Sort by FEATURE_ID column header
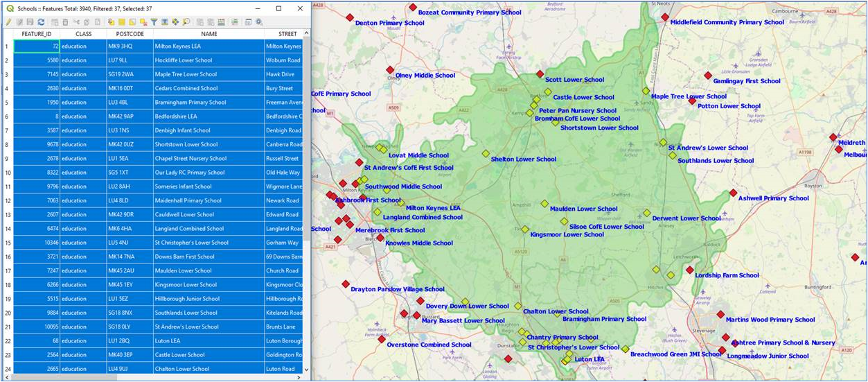Image resolution: width=868 pixels, height=382 pixels. tap(37, 33)
